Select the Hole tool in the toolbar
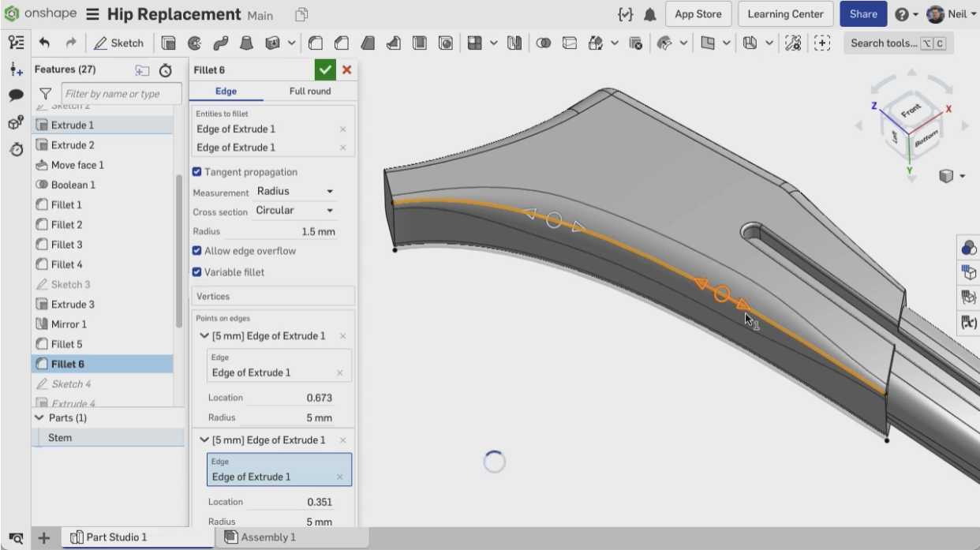The width and height of the screenshot is (980, 550). tap(446, 43)
